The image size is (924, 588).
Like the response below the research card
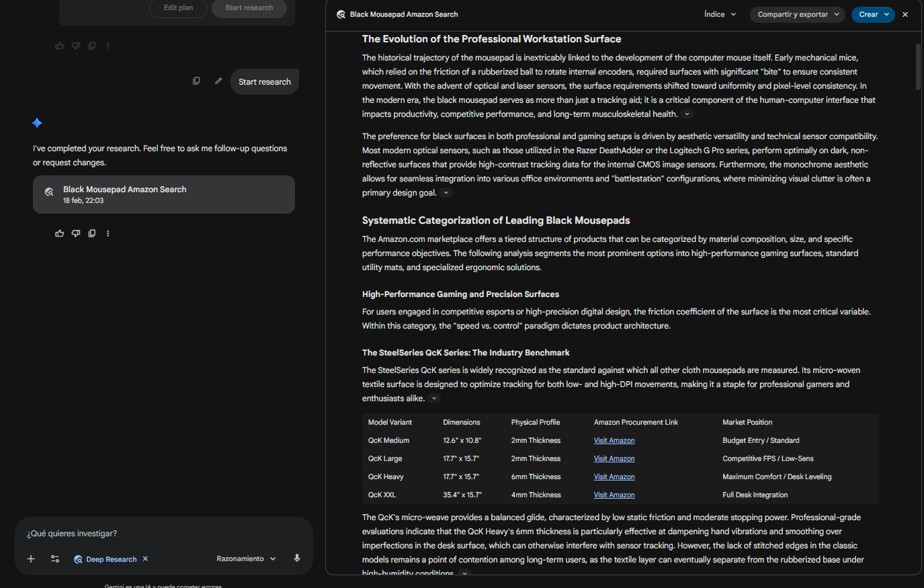(60, 233)
